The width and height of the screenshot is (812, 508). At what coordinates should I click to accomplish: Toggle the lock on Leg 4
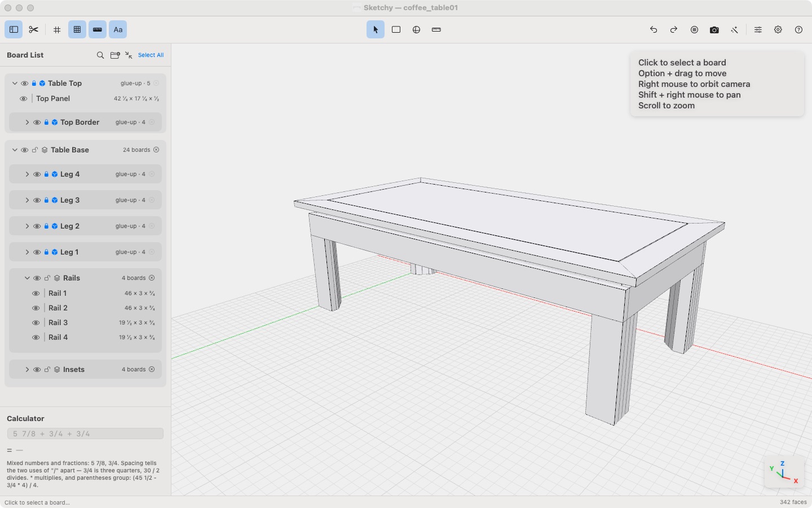[46, 174]
